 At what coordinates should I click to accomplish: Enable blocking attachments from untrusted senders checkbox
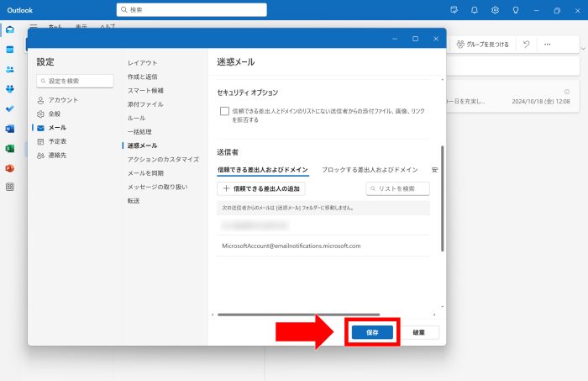click(224, 111)
